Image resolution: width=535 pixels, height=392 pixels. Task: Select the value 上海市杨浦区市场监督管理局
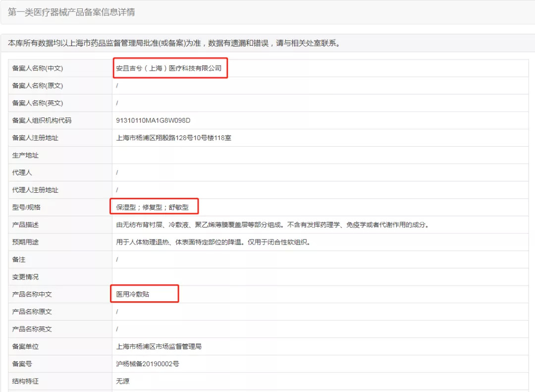pyautogui.click(x=159, y=346)
